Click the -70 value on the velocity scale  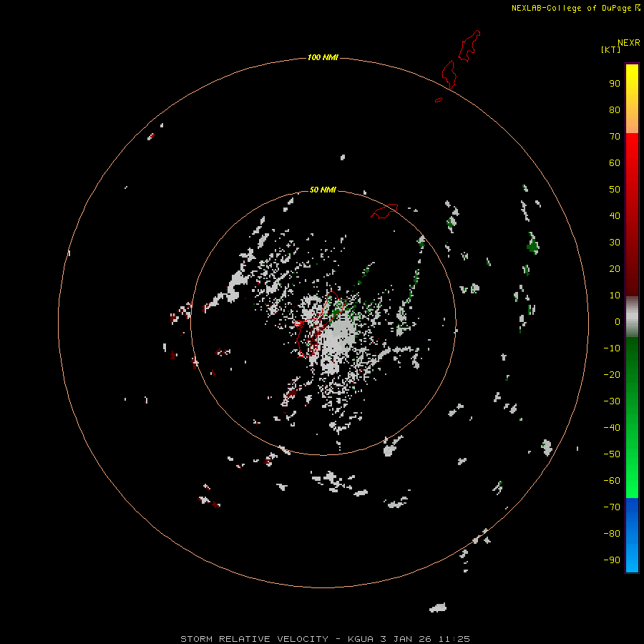[x=612, y=507]
